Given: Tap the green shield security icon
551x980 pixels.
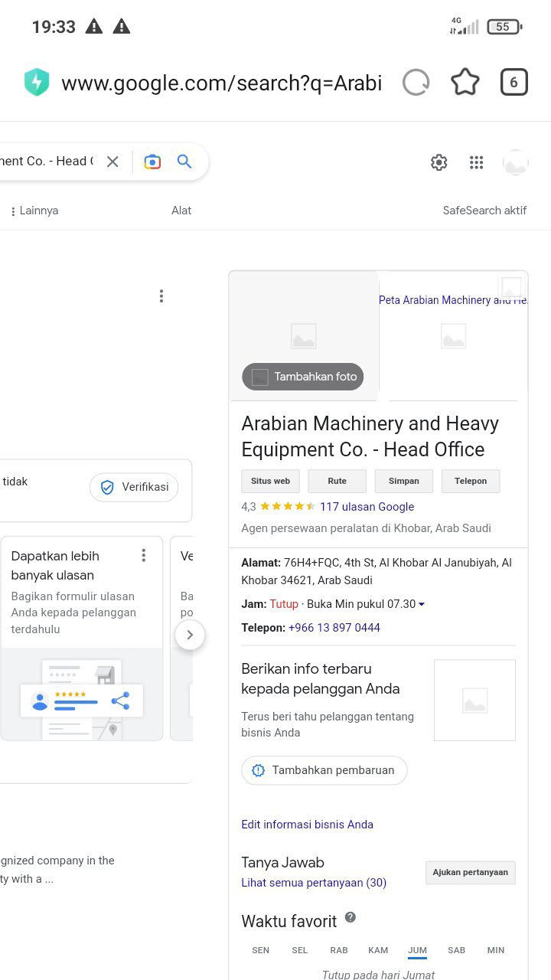Looking at the screenshot, I should pyautogui.click(x=37, y=82).
